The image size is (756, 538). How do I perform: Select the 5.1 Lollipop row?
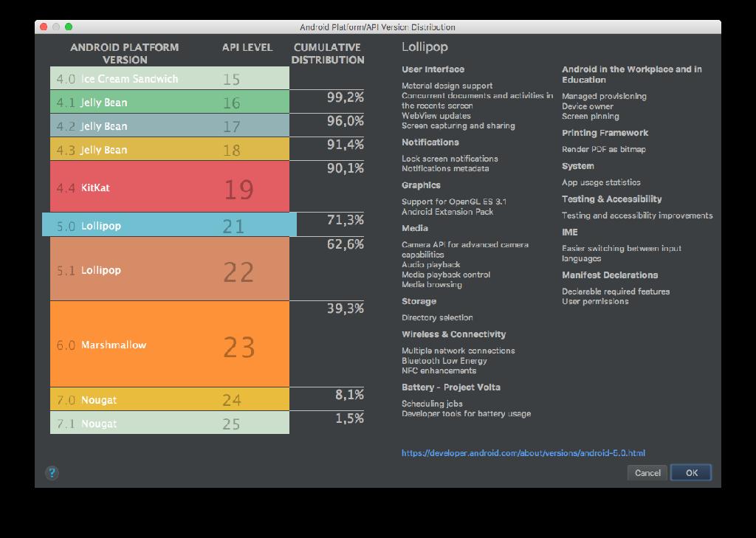pyautogui.click(x=170, y=269)
